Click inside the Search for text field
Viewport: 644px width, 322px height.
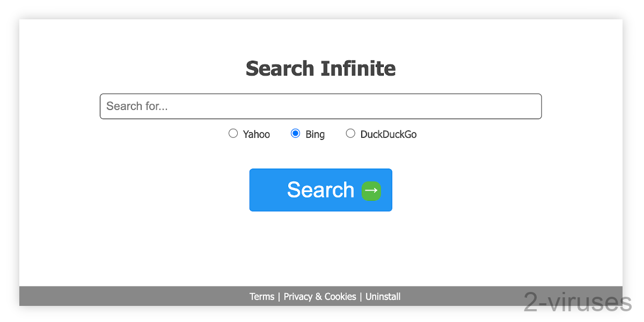(x=320, y=106)
